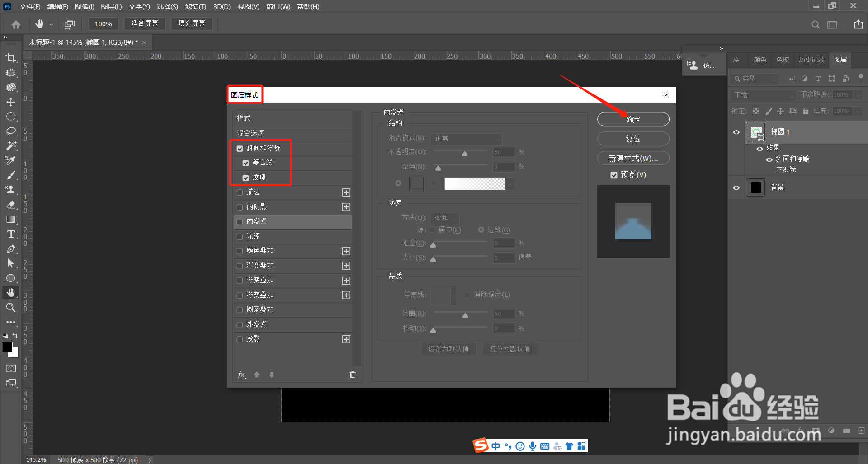The image size is (868, 464).
Task: Open the 图像(I) menu
Action: tap(85, 7)
